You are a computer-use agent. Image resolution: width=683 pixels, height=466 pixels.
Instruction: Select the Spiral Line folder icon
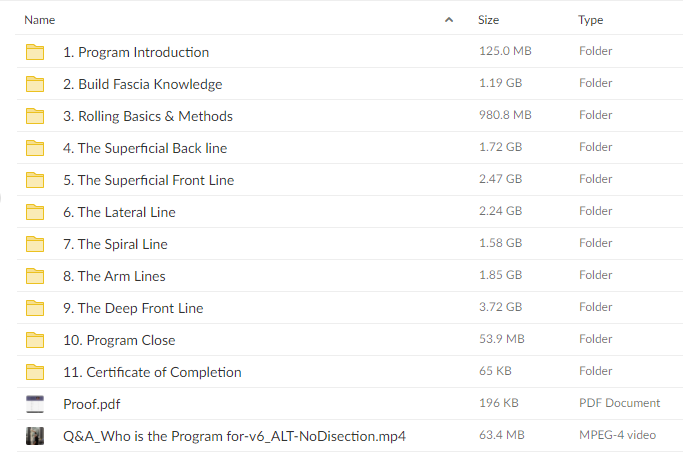(x=35, y=244)
